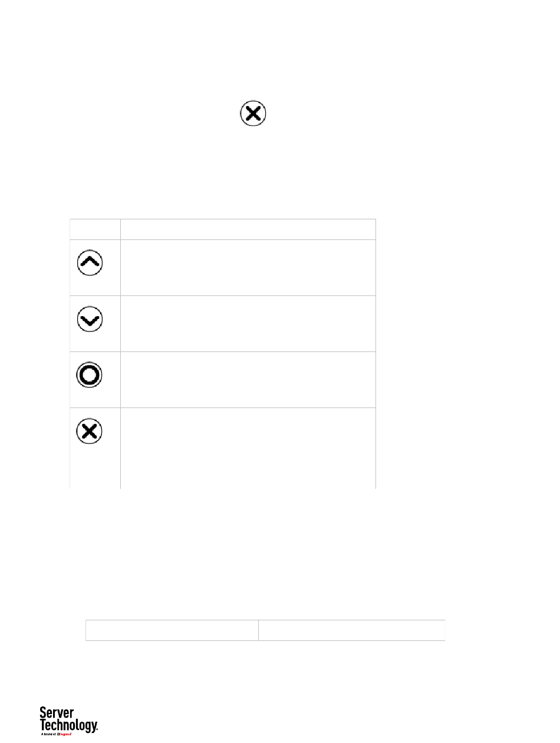560x743 pixels.
Task: Click the divider between icon and description columns
Action: pyautogui.click(x=120, y=354)
